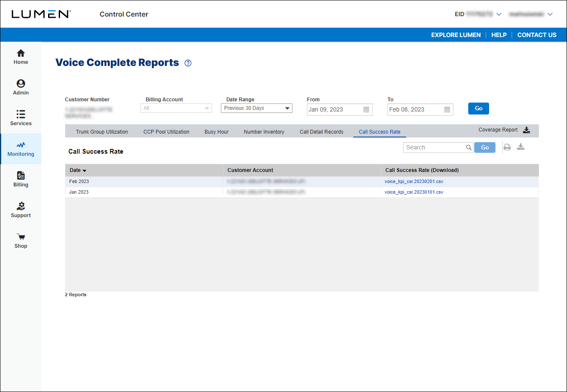Print the Call Success Rate report

tap(507, 147)
